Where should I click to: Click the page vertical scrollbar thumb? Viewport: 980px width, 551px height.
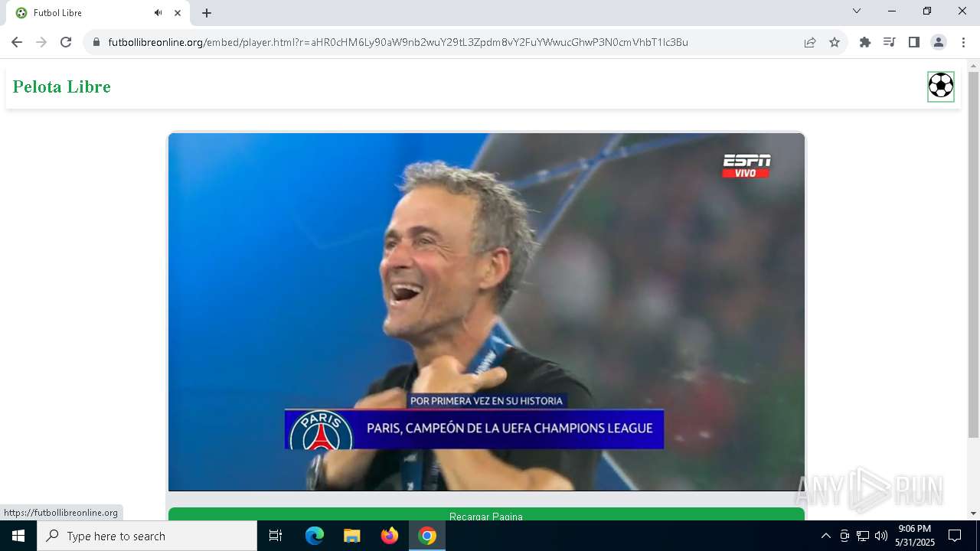click(973, 255)
